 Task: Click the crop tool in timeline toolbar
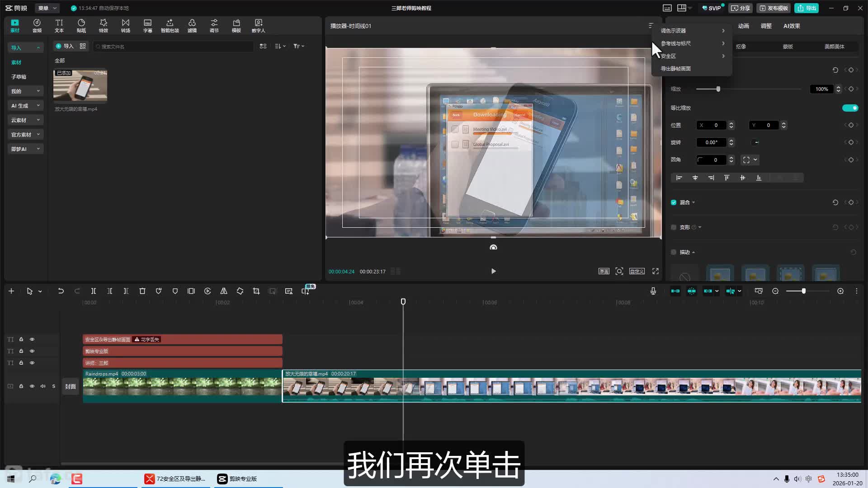point(256,291)
